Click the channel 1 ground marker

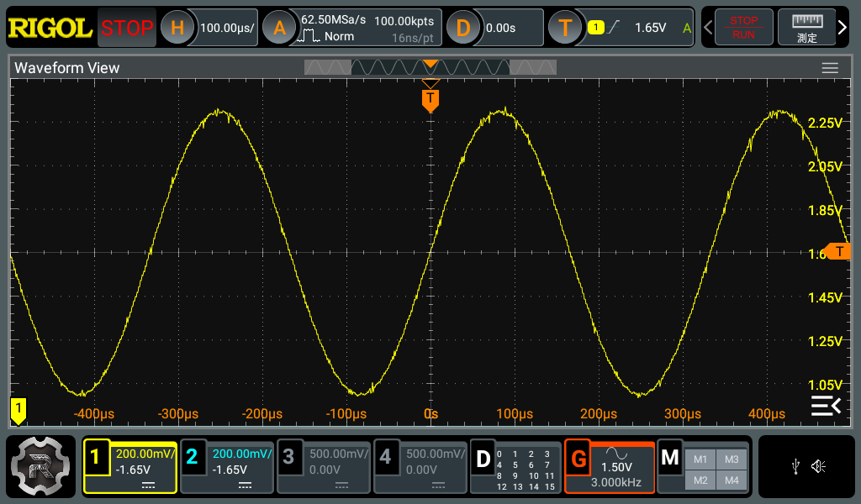click(x=18, y=411)
